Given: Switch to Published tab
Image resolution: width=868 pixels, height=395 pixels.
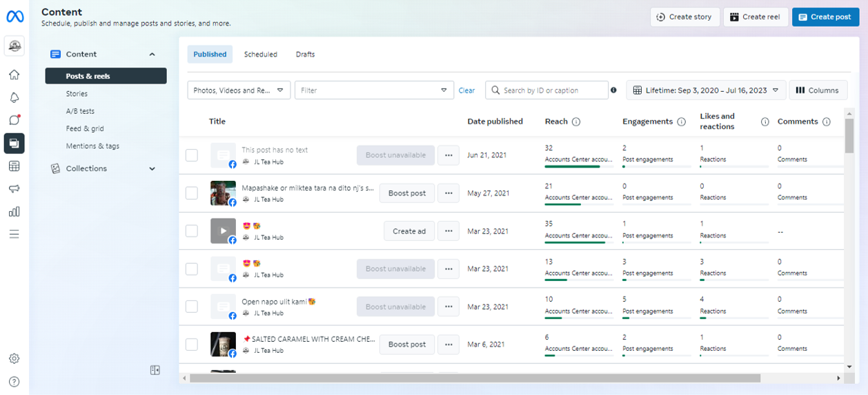Looking at the screenshot, I should 210,55.
